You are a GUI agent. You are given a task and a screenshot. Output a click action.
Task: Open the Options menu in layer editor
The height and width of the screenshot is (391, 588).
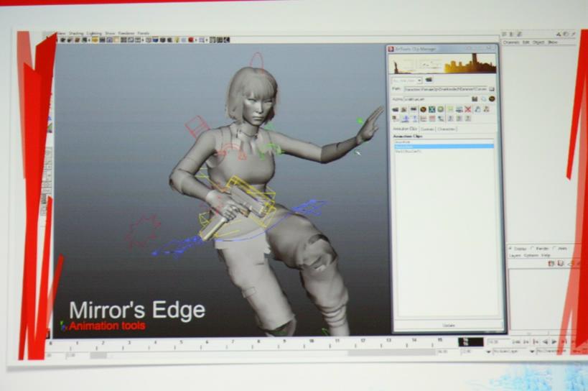pyautogui.click(x=531, y=256)
